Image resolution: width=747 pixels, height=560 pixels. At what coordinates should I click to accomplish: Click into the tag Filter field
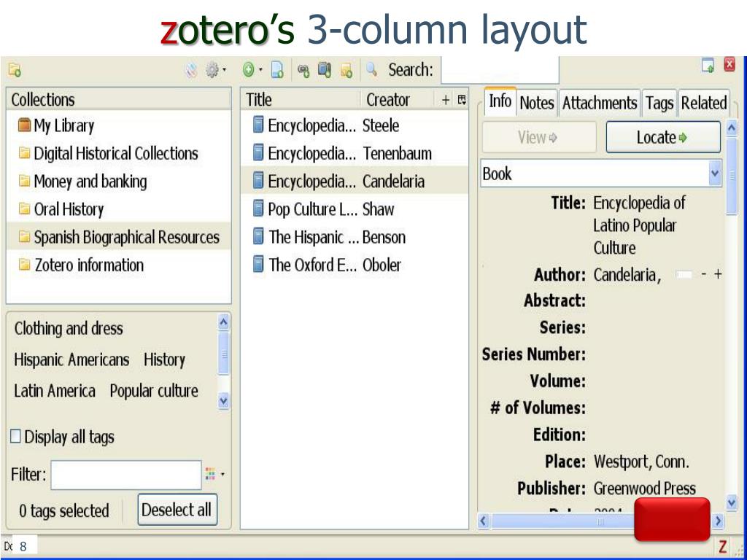126,474
